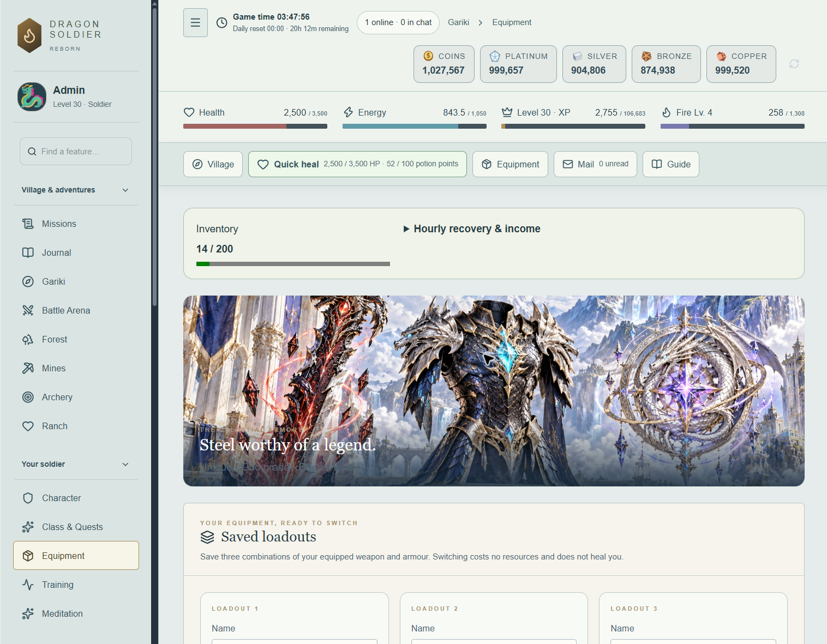827x644 pixels.
Task: Click the Coins balance card
Action: (444, 64)
